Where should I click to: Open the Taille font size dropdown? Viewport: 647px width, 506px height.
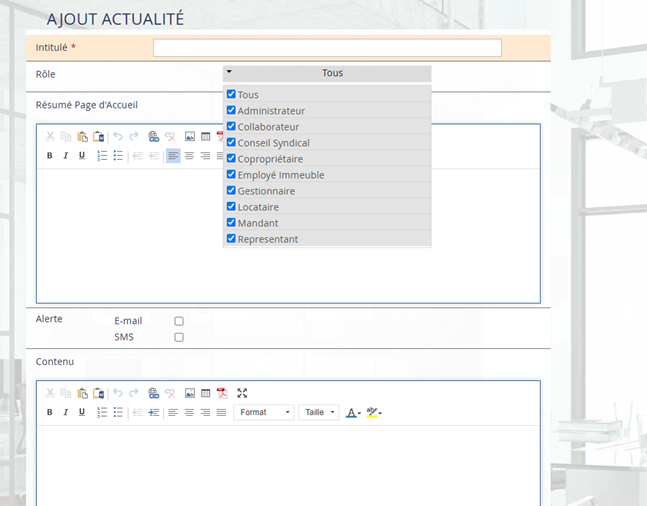click(x=318, y=412)
